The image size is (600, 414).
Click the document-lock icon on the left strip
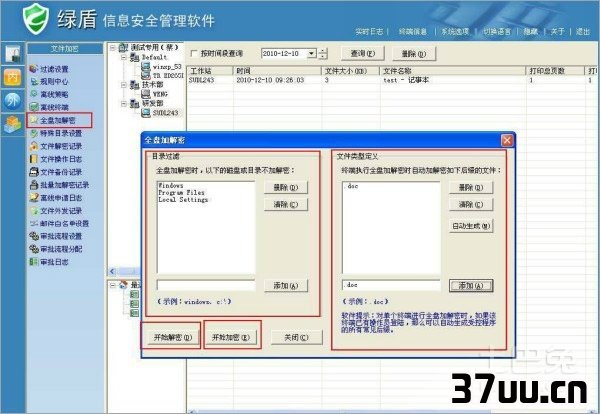coord(13,54)
